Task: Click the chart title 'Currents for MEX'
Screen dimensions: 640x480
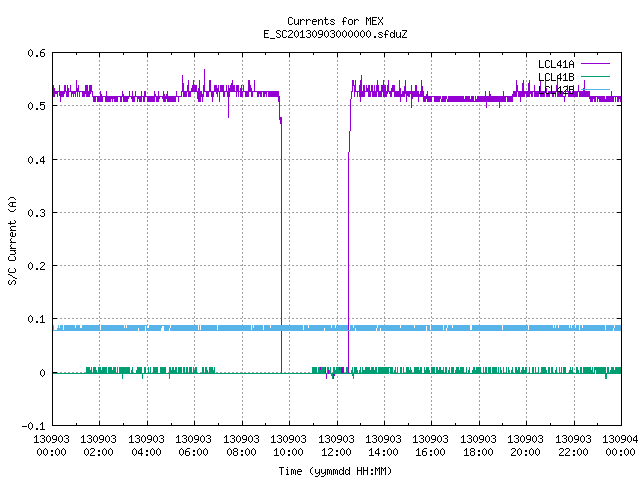Action: pyautogui.click(x=335, y=21)
